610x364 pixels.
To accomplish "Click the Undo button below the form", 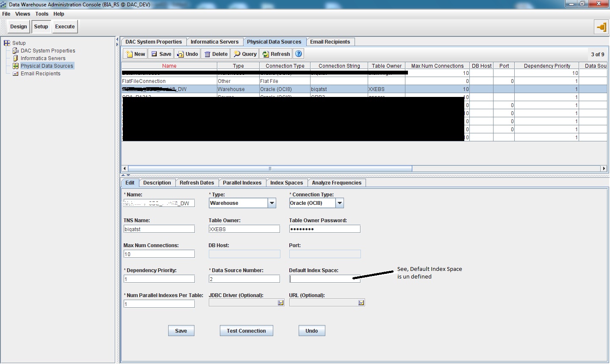I will [312, 331].
